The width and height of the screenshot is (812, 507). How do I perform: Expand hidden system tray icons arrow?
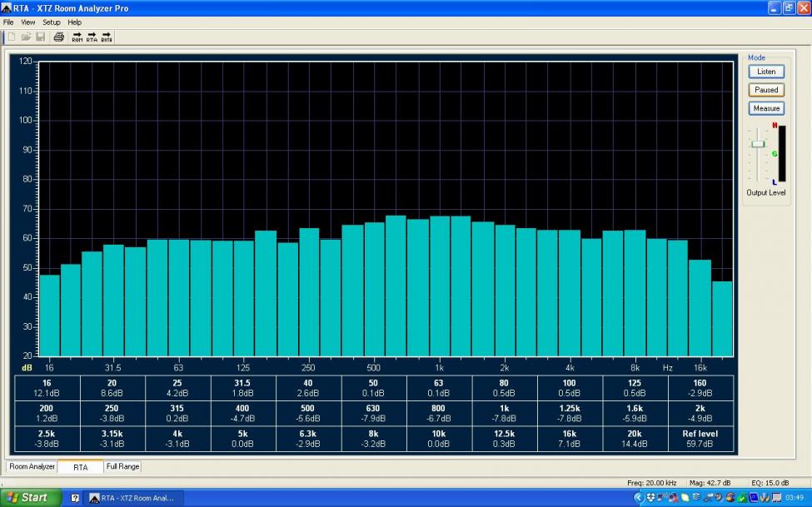(x=638, y=498)
